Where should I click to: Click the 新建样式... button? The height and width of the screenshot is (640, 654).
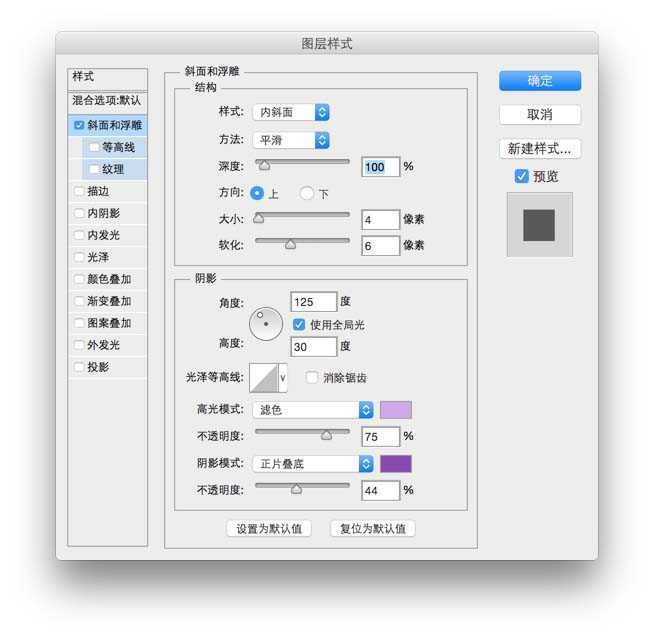coord(540,149)
